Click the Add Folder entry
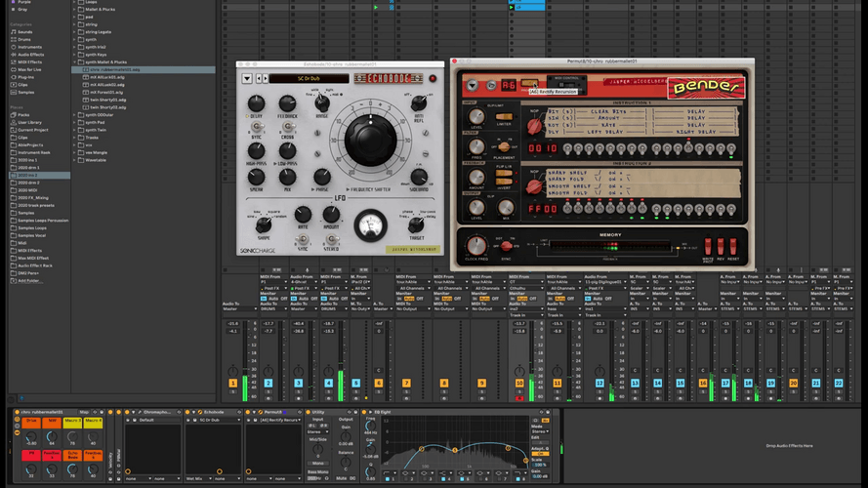The image size is (868, 488). (28, 280)
